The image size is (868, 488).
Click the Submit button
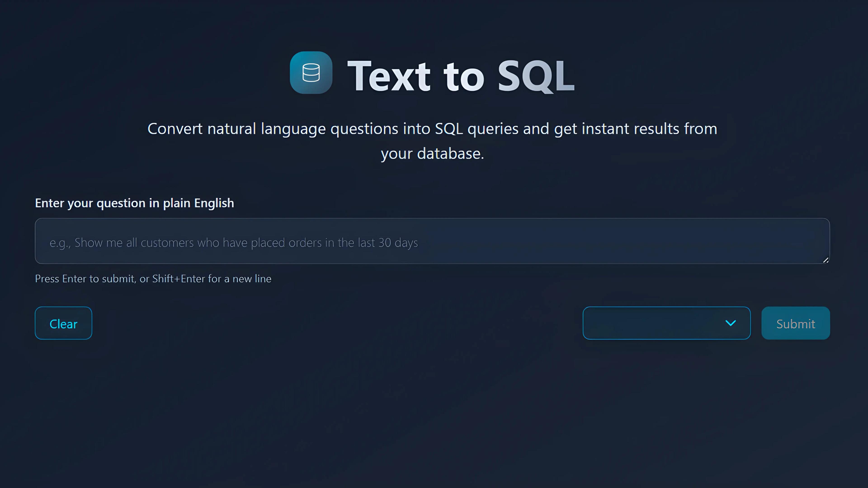tap(796, 323)
